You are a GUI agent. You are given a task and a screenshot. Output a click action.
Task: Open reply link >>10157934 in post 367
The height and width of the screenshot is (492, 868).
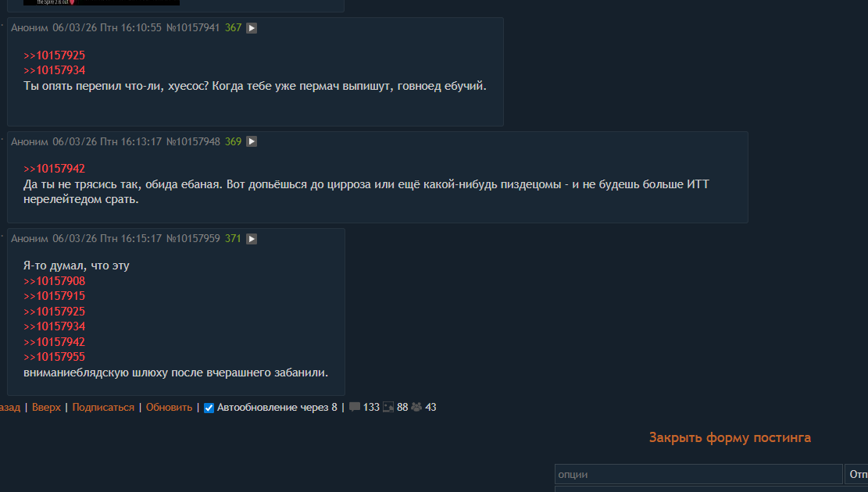click(x=54, y=70)
